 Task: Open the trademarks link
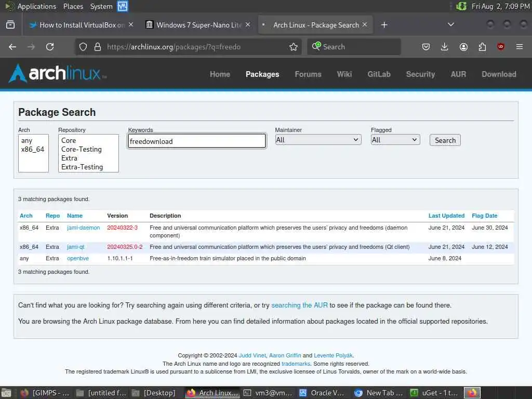[x=296, y=364]
